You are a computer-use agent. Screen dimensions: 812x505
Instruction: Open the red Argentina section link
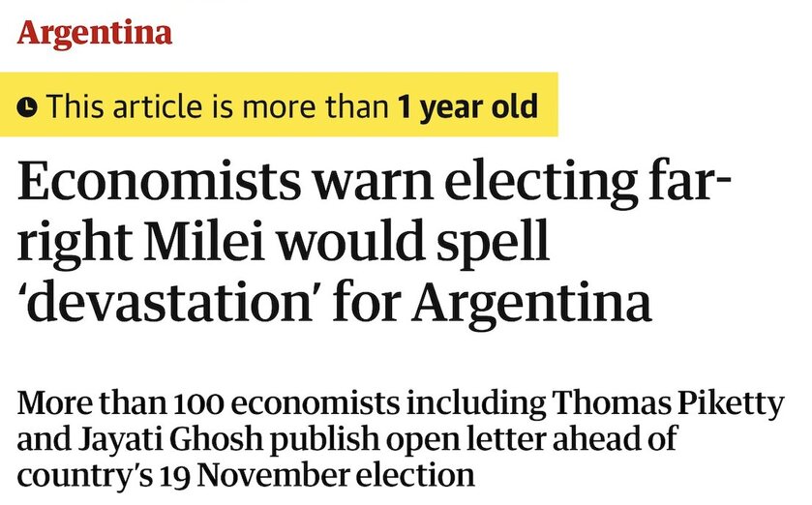coord(94,33)
